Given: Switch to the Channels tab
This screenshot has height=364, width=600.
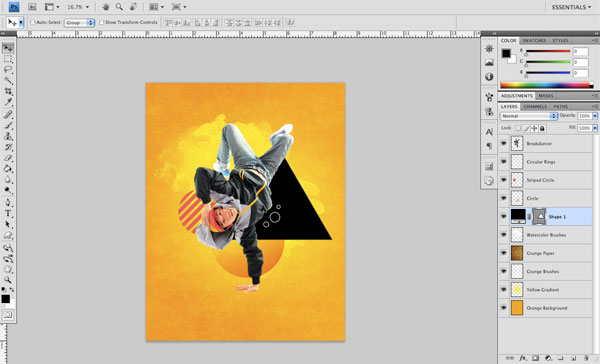Looking at the screenshot, I should coord(535,106).
